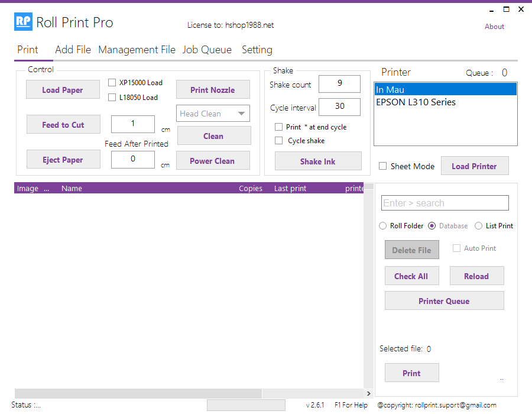Open the About link
Viewport: 532px width, 414px height.
[494, 27]
